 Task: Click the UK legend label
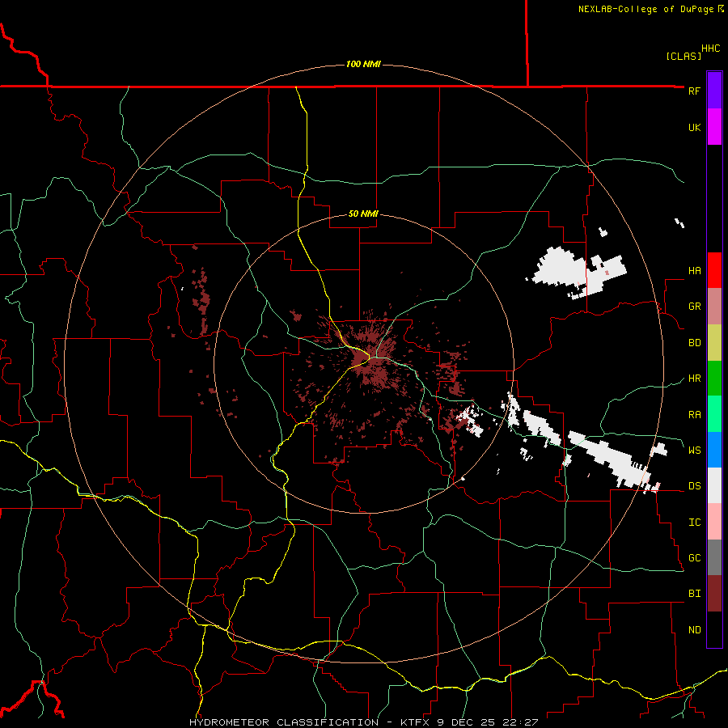(x=694, y=128)
